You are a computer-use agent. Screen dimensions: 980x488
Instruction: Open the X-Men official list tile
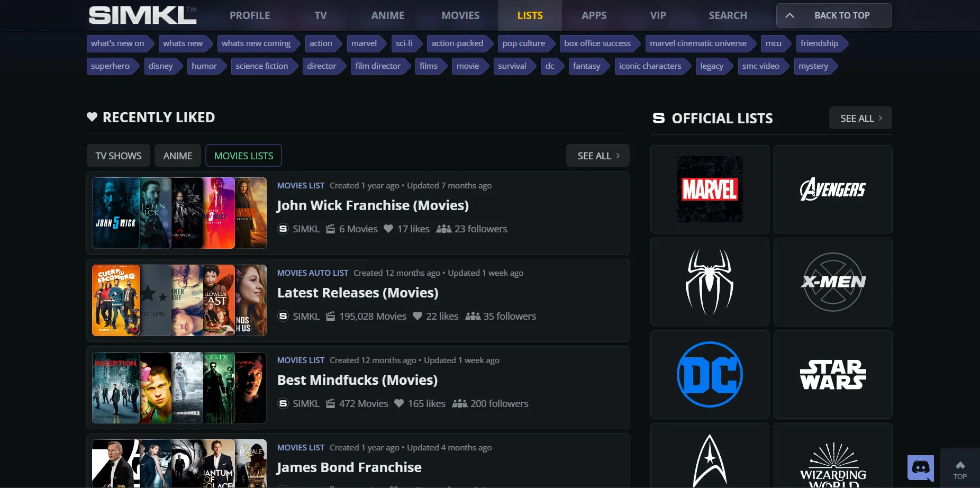832,282
